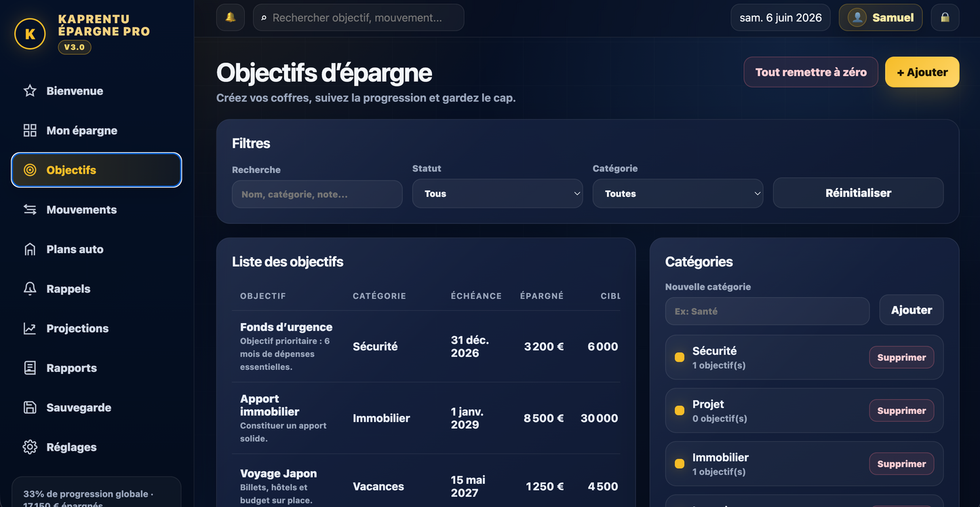Screen dimensions: 980x507
Task: Expand the Catégorie filter dropdown
Action: [x=678, y=193]
